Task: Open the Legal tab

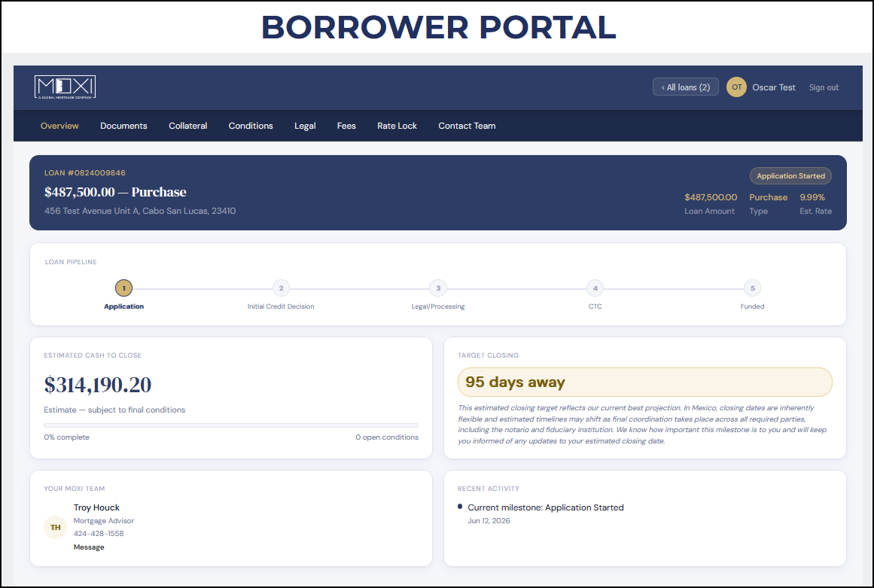Action: pyautogui.click(x=305, y=126)
